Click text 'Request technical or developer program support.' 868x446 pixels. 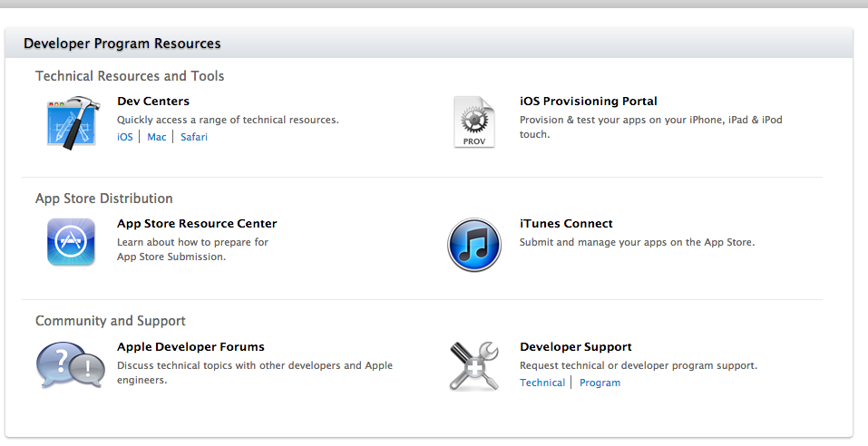639,365
